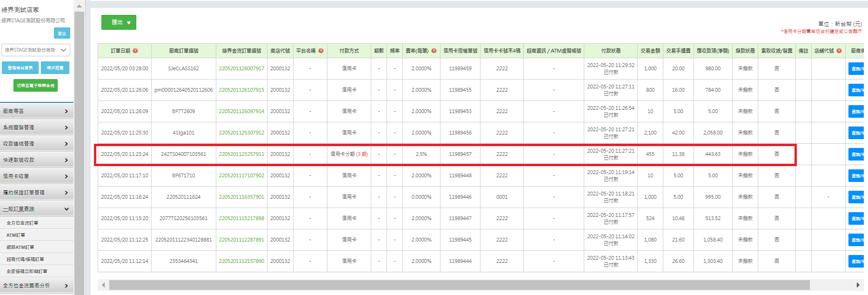This screenshot has width=868, height=295.
Task: Select card last-four cell 0001
Action: click(x=502, y=197)
